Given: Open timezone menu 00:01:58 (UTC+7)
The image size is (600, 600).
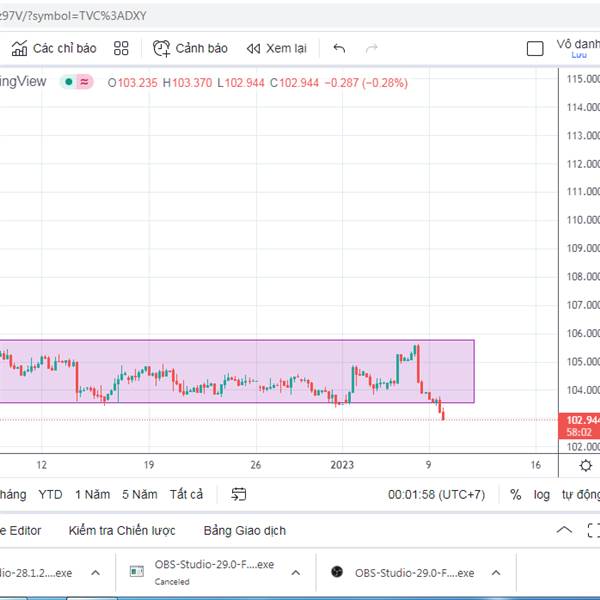Looking at the screenshot, I should (x=436, y=494).
